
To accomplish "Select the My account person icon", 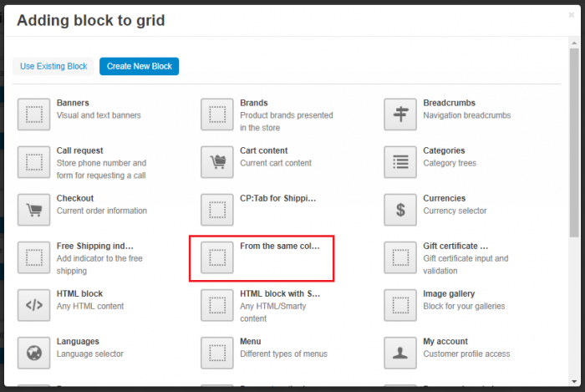I will [400, 354].
